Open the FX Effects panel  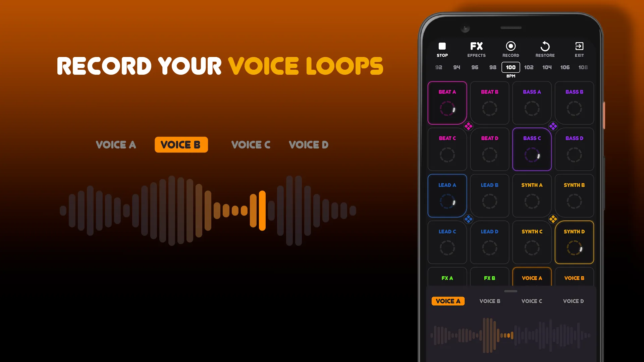click(x=476, y=49)
